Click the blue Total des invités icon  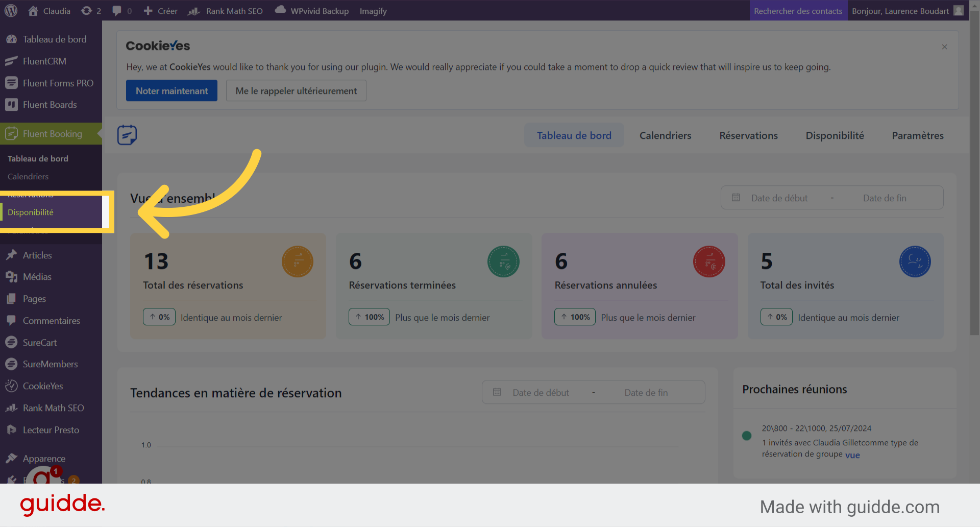point(915,261)
